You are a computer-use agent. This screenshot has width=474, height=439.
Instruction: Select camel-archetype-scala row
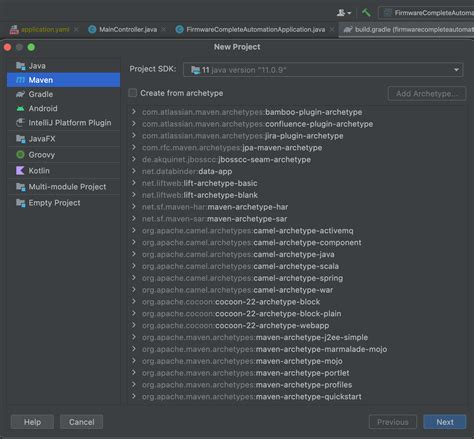click(x=297, y=266)
